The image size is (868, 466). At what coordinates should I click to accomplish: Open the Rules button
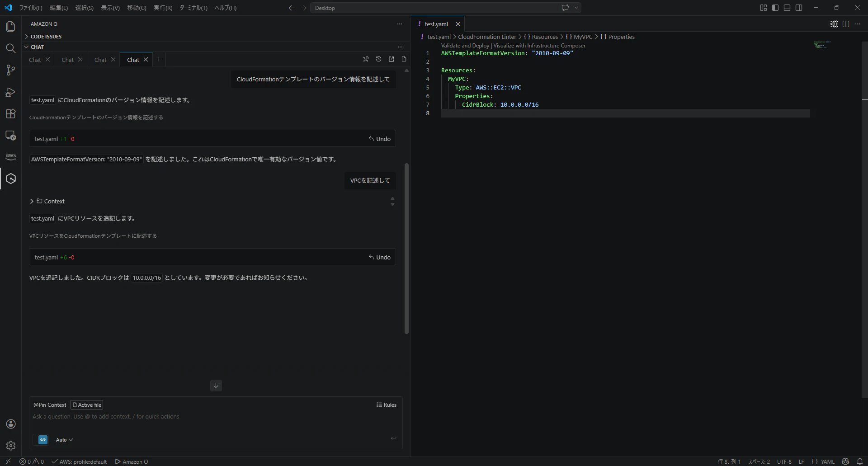point(387,405)
